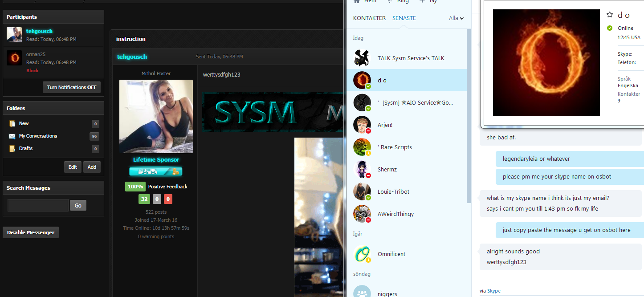Click the orman25 participant name
This screenshot has height=297, width=644.
[x=36, y=54]
